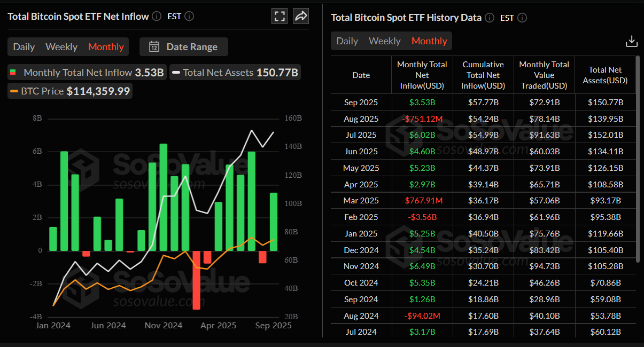Open info tooltip beside Total Bitcoin Spot ETF Net Inflow
Screen dimensions: 644x347
click(x=156, y=16)
